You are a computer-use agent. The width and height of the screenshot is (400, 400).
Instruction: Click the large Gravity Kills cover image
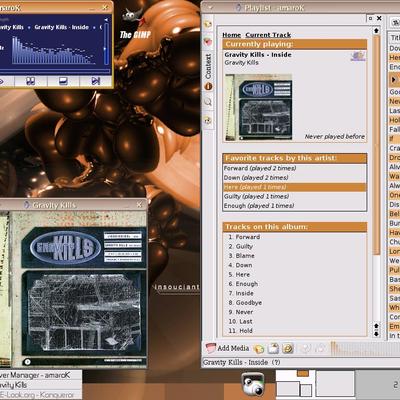73,289
